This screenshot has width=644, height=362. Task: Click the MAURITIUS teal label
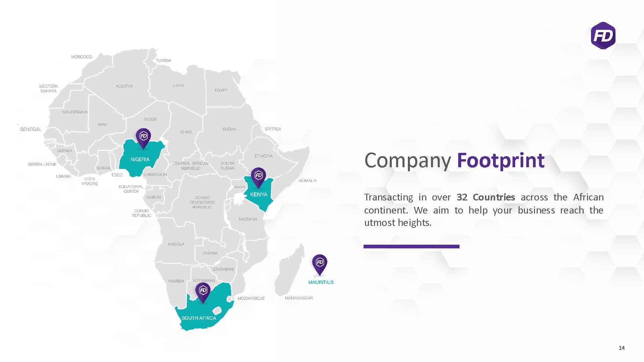pos(321,282)
